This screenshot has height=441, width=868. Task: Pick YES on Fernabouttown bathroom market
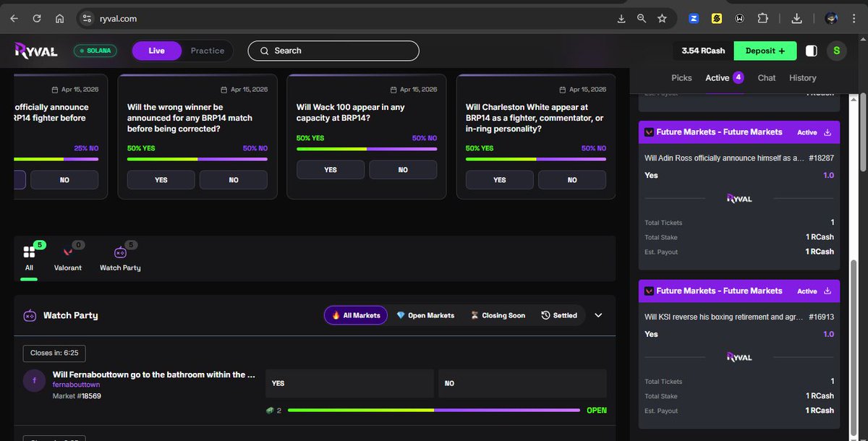(350, 383)
